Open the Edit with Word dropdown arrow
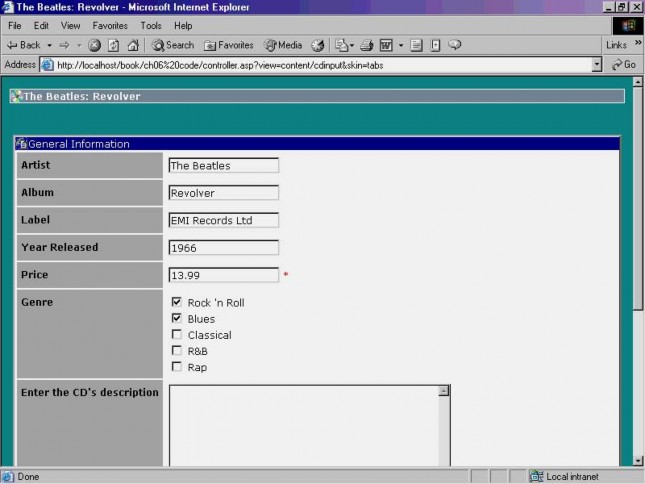 [x=401, y=45]
